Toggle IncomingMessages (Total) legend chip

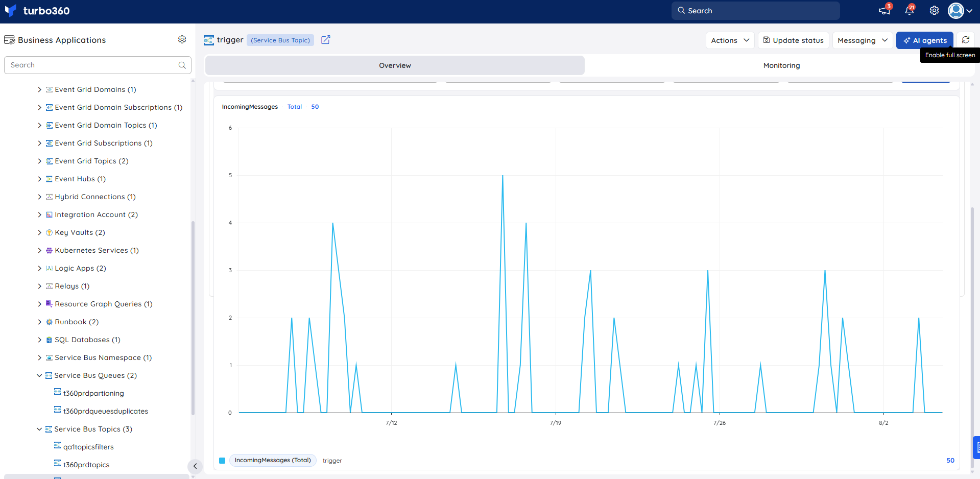tap(273, 460)
